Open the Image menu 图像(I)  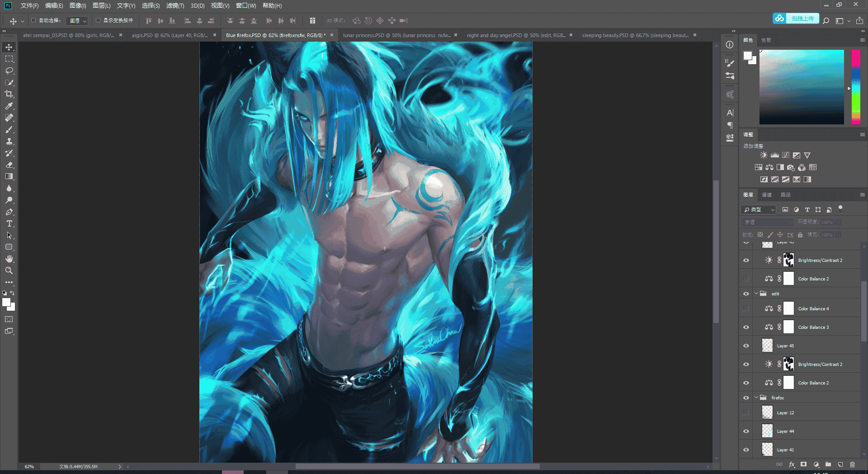(78, 6)
